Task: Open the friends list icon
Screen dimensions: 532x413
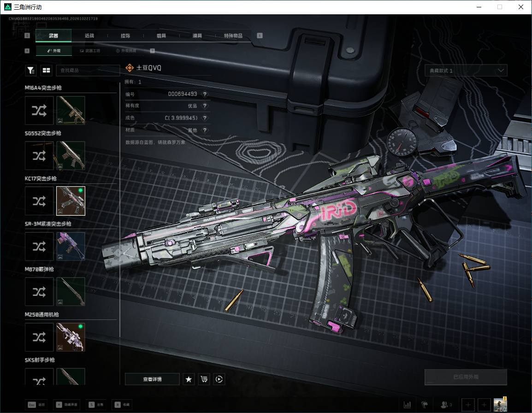Action: point(446,405)
